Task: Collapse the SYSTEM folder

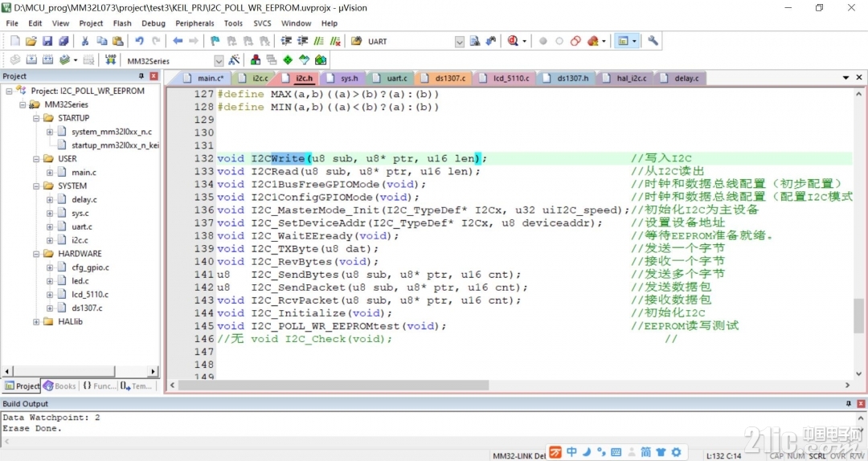Action: click(x=36, y=186)
